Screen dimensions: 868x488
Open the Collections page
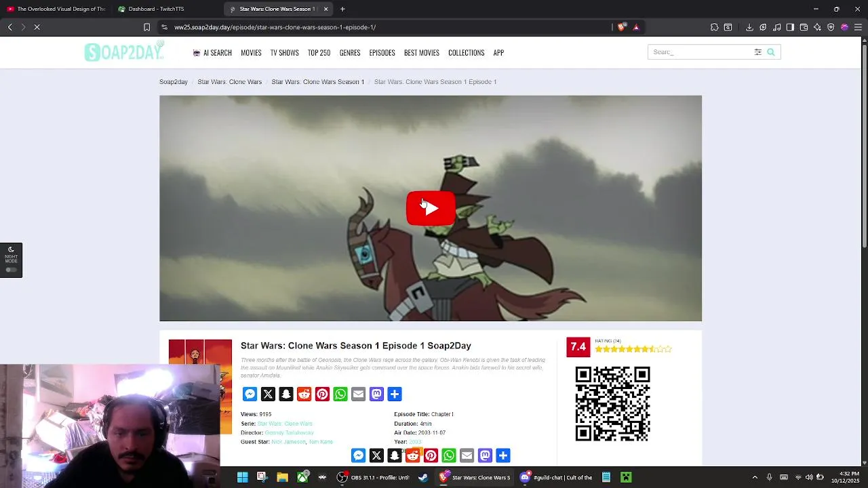pyautogui.click(x=467, y=53)
